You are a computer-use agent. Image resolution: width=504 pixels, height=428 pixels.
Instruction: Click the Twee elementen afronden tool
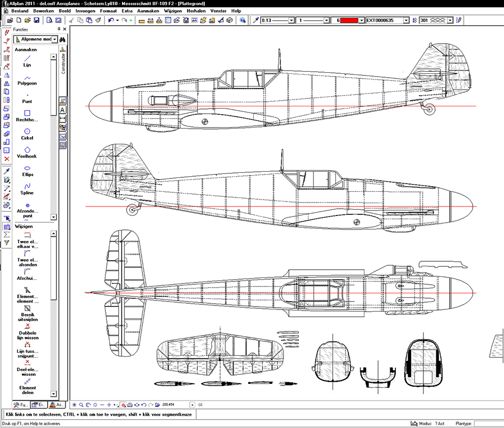pyautogui.click(x=27, y=258)
